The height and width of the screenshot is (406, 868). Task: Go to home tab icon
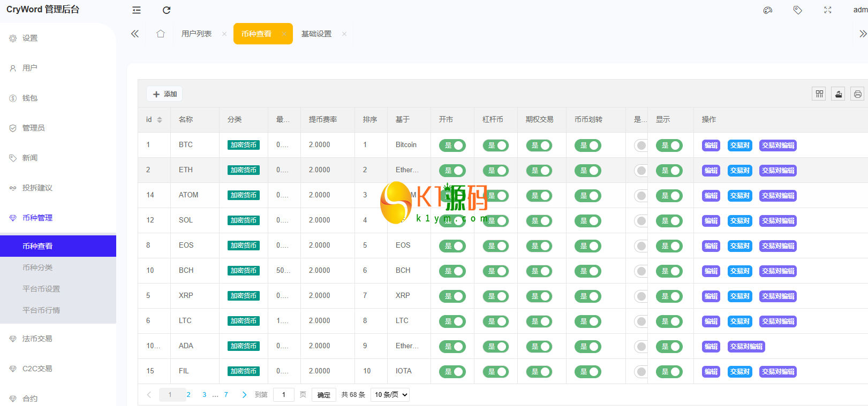coord(161,34)
